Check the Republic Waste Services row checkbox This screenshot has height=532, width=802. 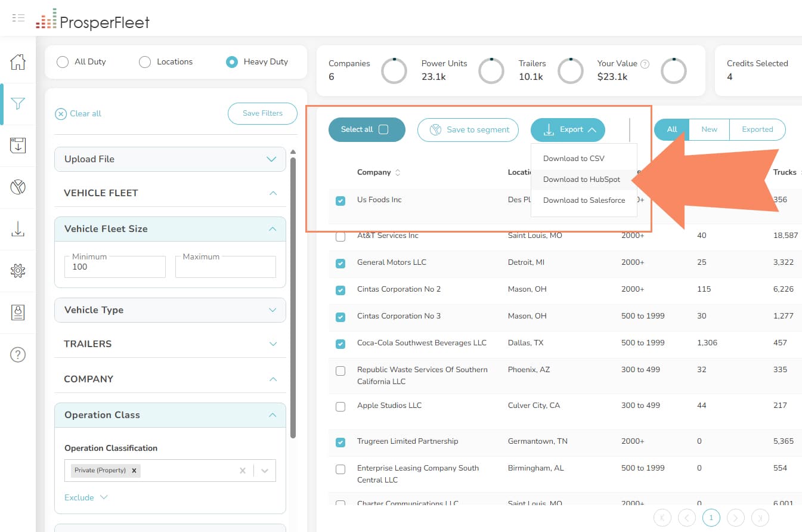pos(340,371)
